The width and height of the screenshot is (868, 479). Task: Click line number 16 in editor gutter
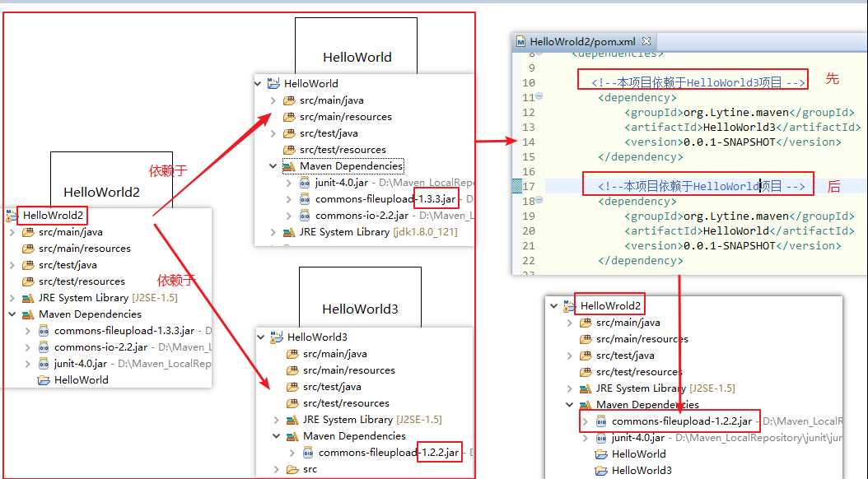tap(529, 171)
